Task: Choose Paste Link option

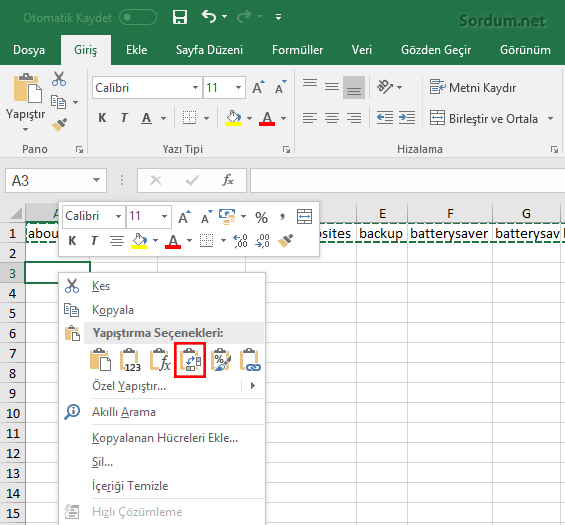Action: 250,360
